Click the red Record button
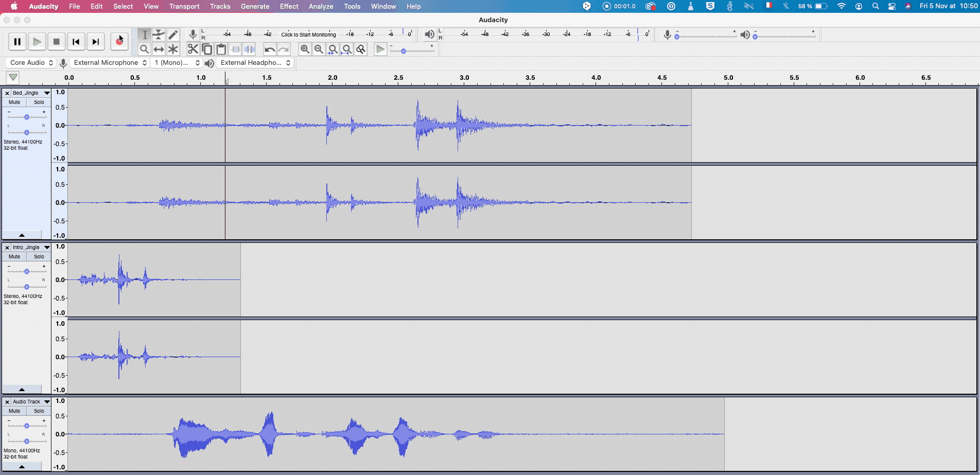 (x=119, y=42)
